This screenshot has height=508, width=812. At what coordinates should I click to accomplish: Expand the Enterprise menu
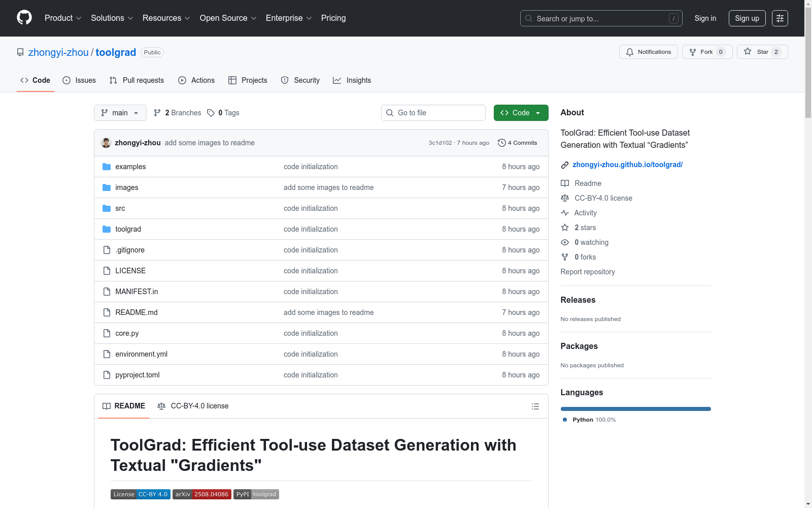click(x=289, y=18)
